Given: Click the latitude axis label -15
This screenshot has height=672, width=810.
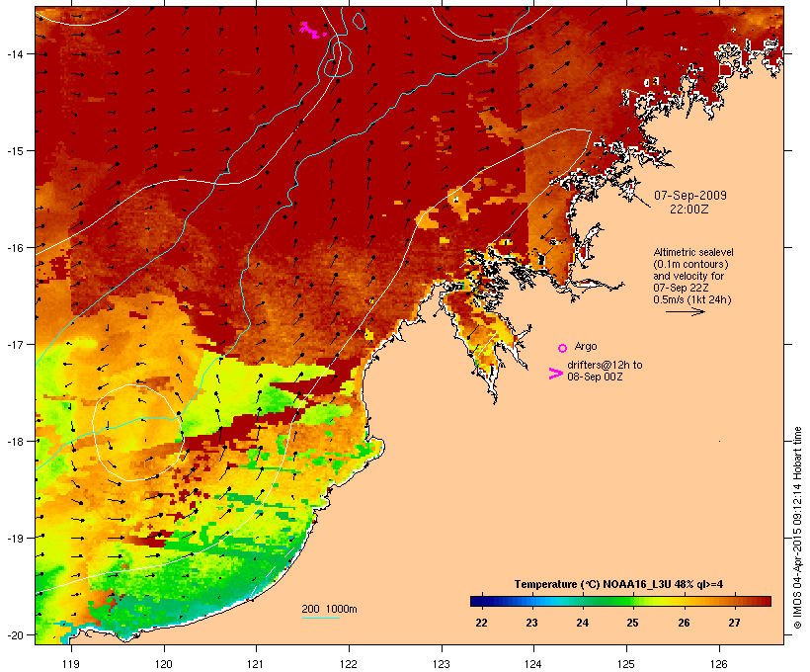Looking at the screenshot, I should [14, 151].
